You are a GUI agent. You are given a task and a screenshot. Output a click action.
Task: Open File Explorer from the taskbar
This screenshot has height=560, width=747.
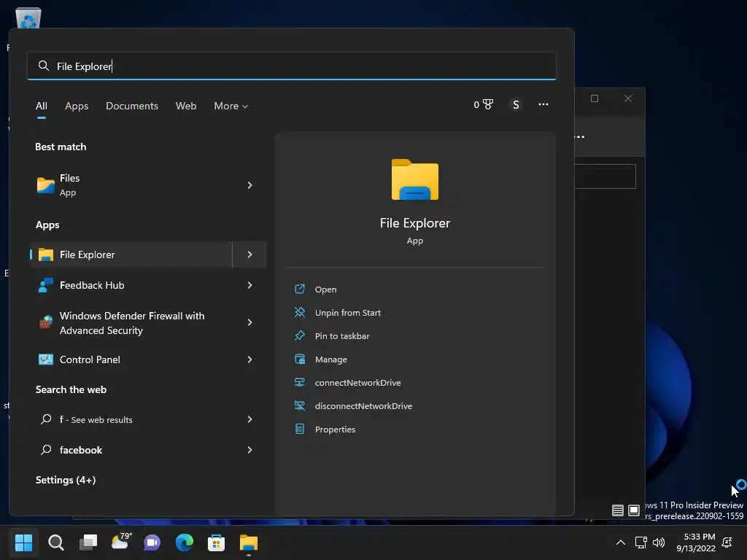249,542
